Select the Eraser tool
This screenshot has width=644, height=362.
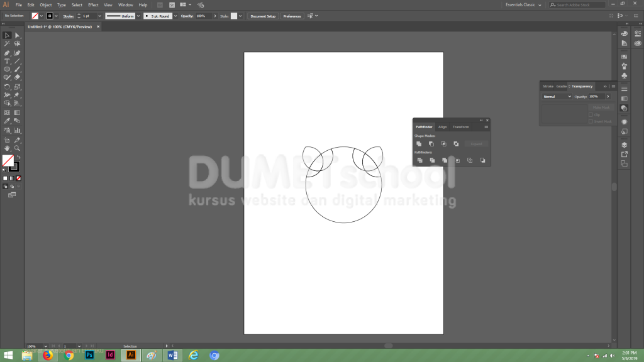pyautogui.click(x=17, y=77)
